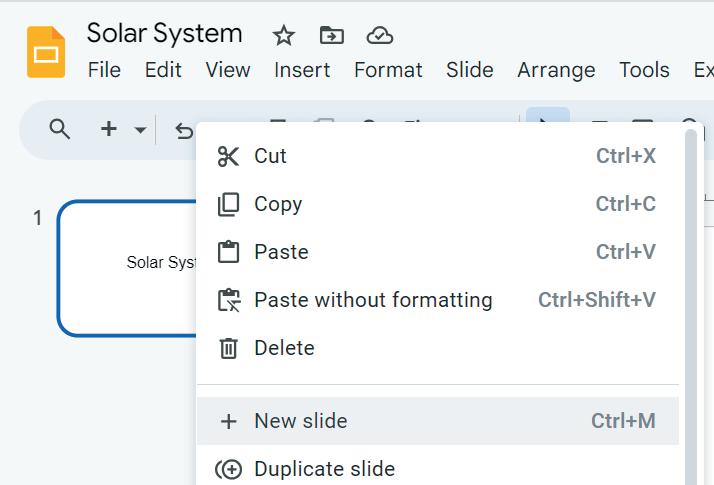The width and height of the screenshot is (714, 485).
Task: Click the new slide plus button
Action: coord(109,129)
